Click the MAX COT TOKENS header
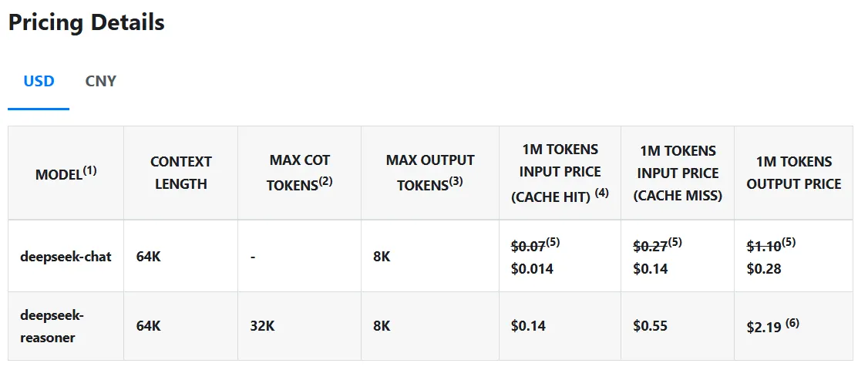This screenshot has height=370, width=868. [x=299, y=173]
